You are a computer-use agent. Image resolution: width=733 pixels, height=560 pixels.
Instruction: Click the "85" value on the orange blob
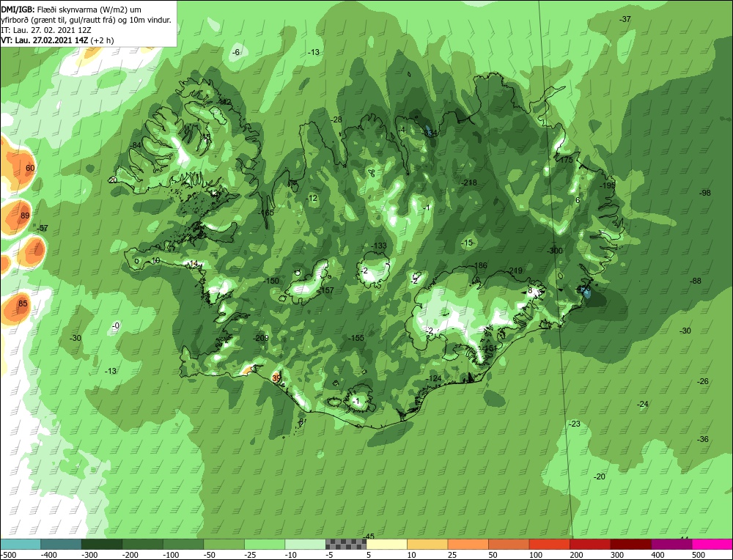(x=23, y=303)
